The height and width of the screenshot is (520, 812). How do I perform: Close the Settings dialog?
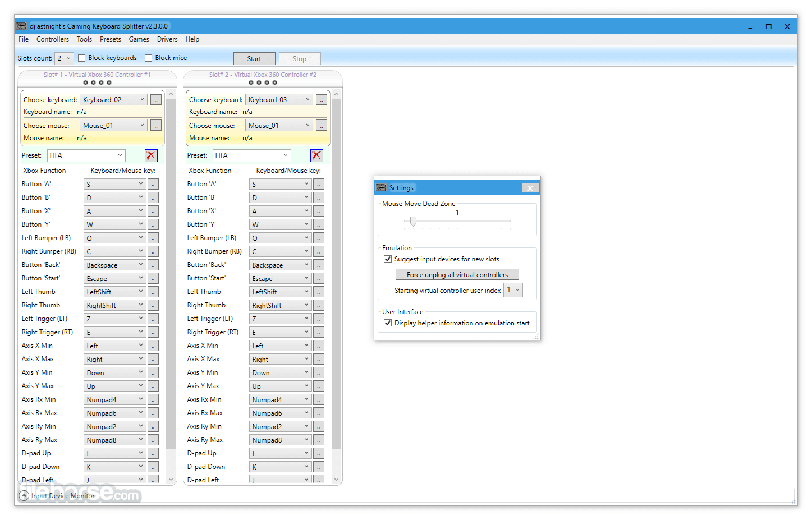pyautogui.click(x=530, y=188)
